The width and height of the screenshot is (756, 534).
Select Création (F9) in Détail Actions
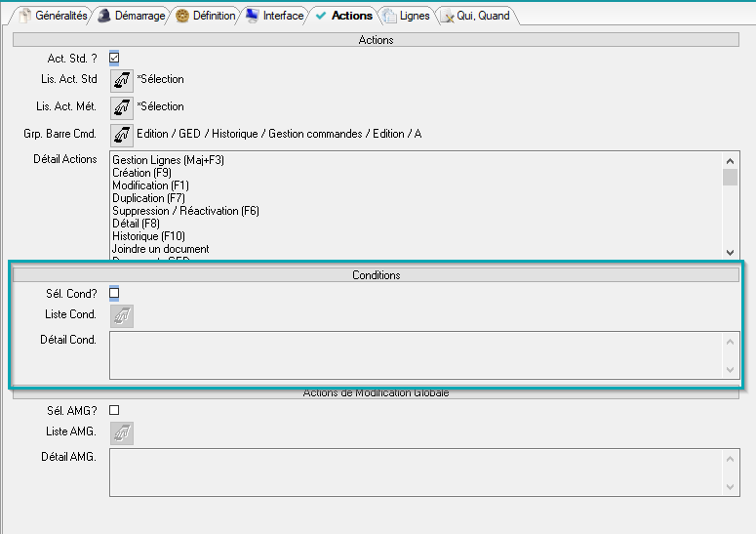pos(142,173)
